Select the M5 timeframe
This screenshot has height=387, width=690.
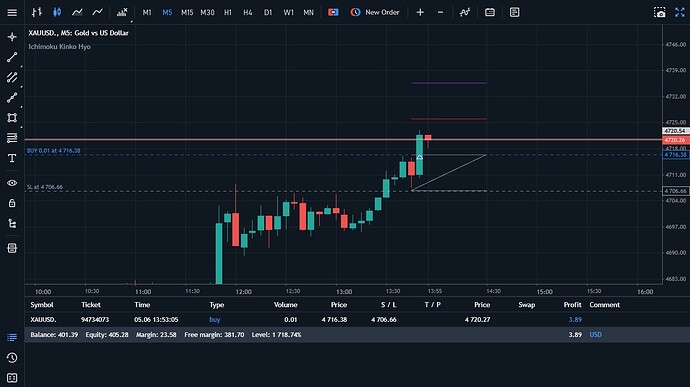pos(167,12)
